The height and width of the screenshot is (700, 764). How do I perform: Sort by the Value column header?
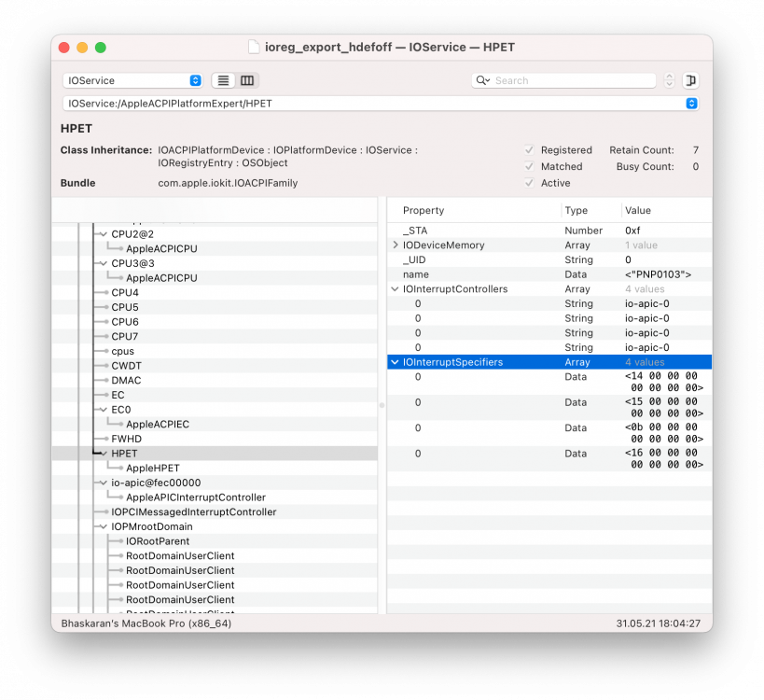point(638,211)
